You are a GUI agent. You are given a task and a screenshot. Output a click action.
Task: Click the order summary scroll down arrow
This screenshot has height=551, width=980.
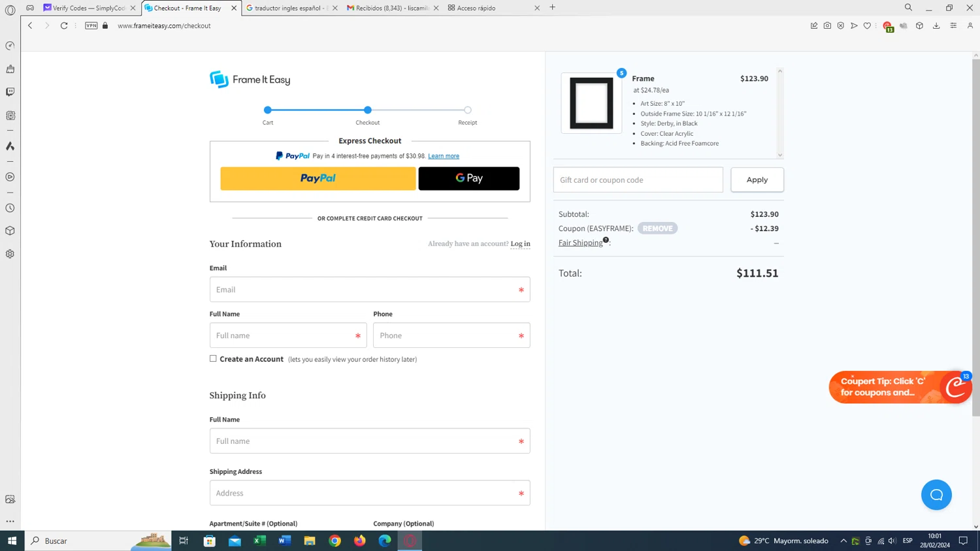(779, 155)
